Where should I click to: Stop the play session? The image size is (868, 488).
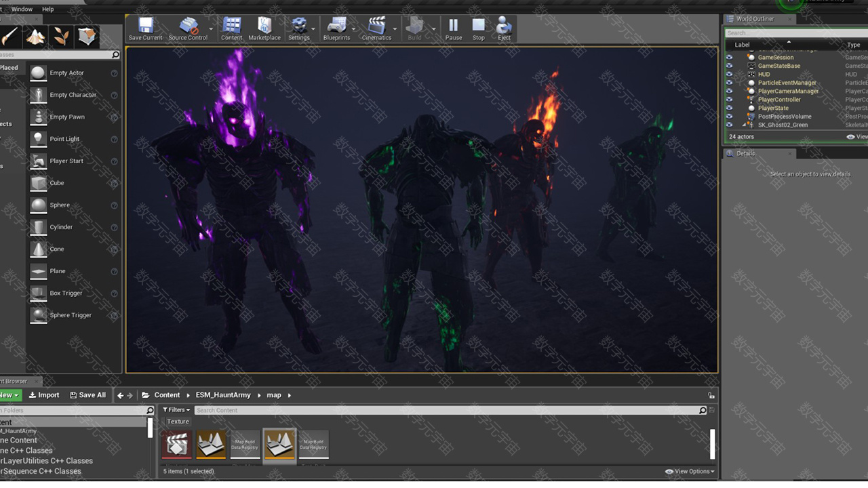click(479, 29)
